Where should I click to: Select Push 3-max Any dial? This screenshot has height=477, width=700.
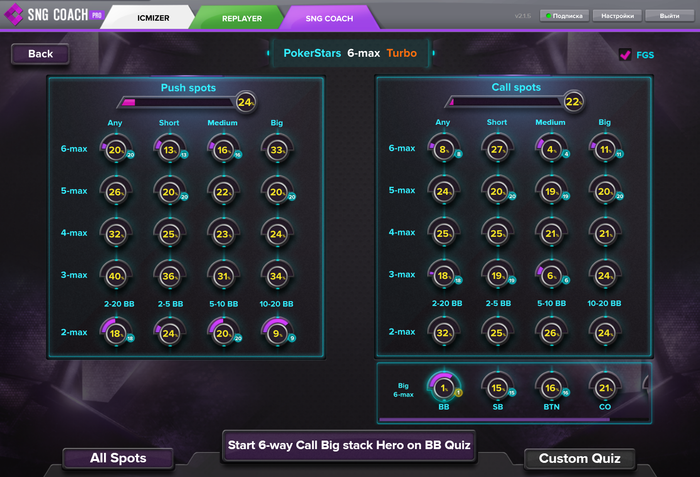pos(116,276)
